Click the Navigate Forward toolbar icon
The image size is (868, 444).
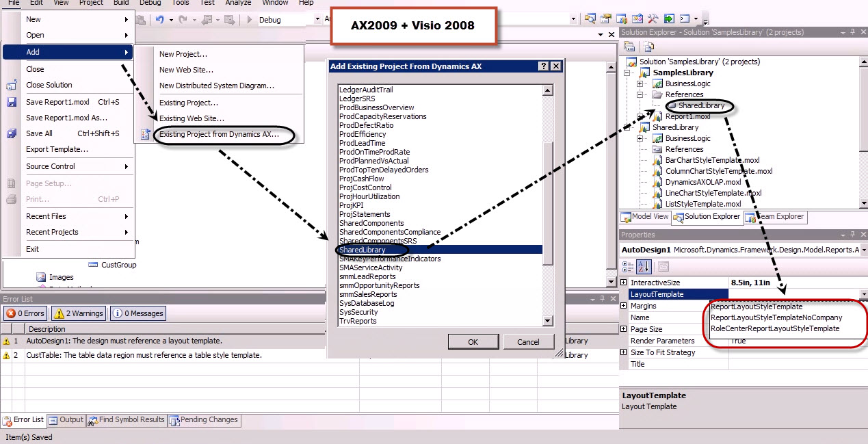click(x=230, y=20)
